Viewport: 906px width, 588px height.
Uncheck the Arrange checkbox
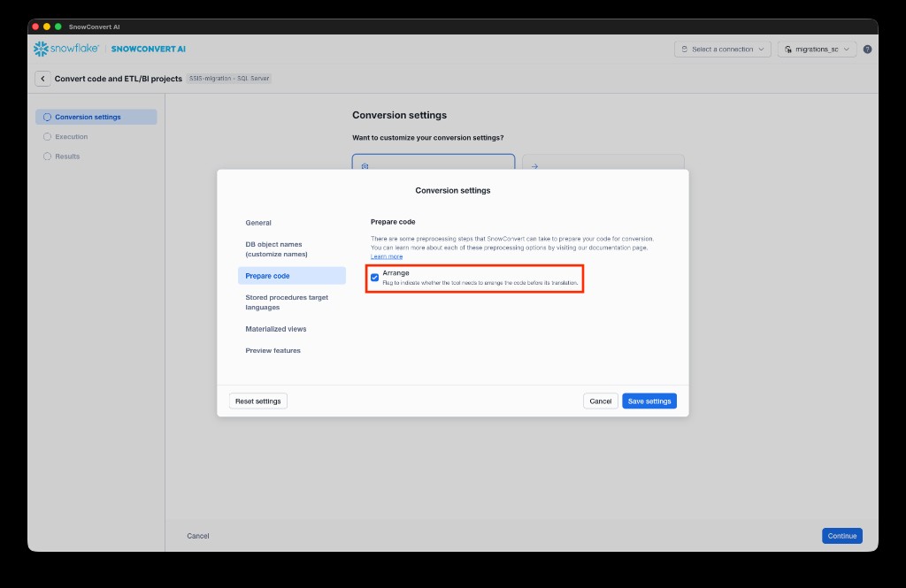pyautogui.click(x=375, y=278)
